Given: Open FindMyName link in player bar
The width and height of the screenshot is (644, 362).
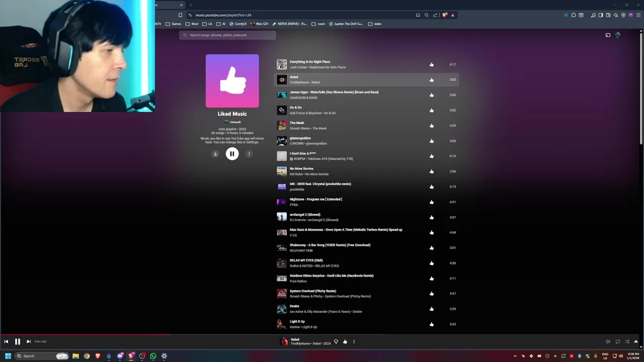Looking at the screenshot, I should pos(300,344).
